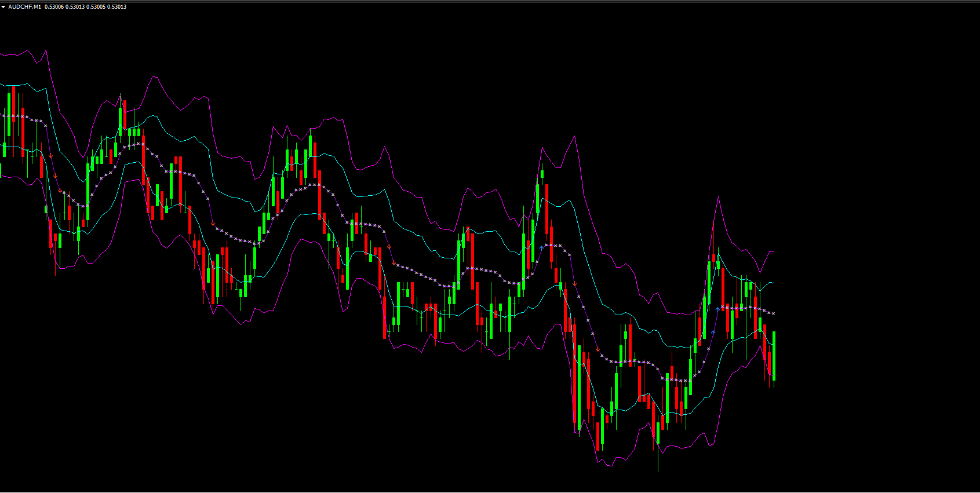The height and width of the screenshot is (493, 980).
Task: Select the rightmost, highest blue up arrow
Action: tap(717, 309)
